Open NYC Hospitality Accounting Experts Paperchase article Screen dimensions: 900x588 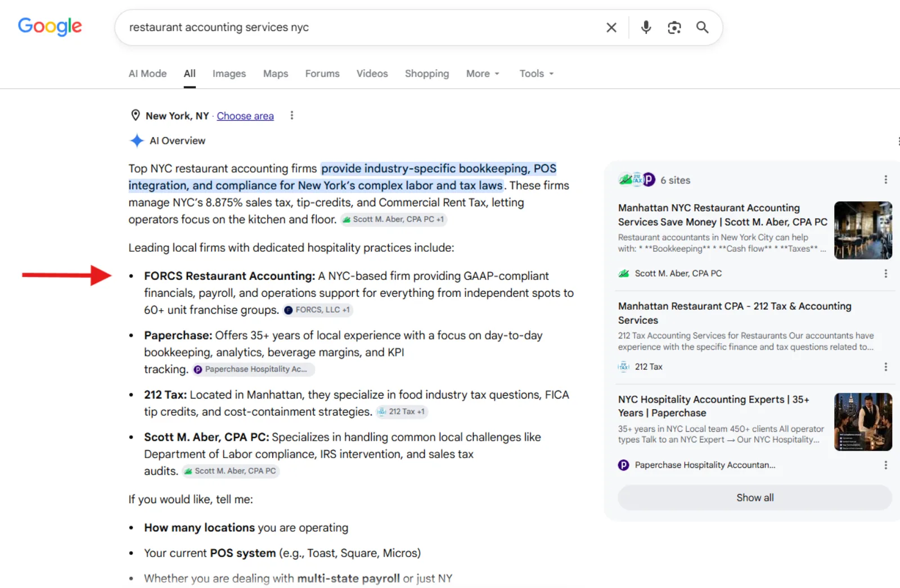pyautogui.click(x=714, y=406)
